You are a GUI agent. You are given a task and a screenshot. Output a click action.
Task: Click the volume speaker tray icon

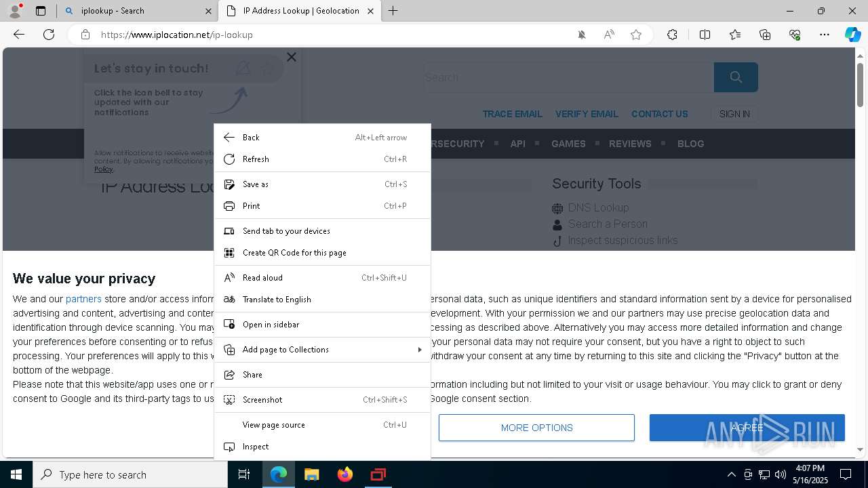pyautogui.click(x=781, y=474)
